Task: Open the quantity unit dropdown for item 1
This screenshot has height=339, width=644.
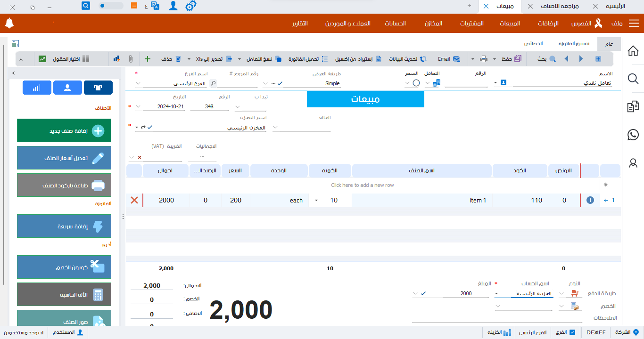Action: point(316,200)
